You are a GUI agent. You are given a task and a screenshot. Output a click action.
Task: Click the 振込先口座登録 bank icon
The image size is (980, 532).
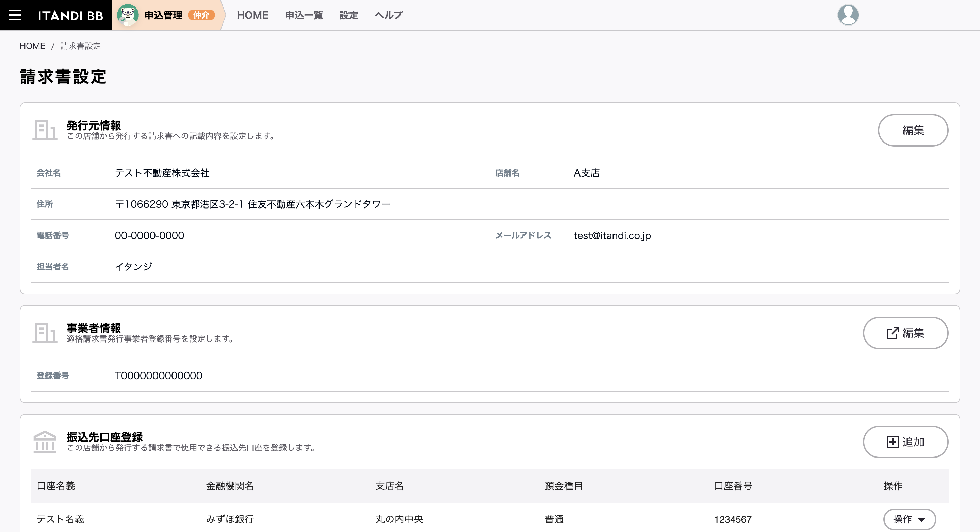[45, 442]
